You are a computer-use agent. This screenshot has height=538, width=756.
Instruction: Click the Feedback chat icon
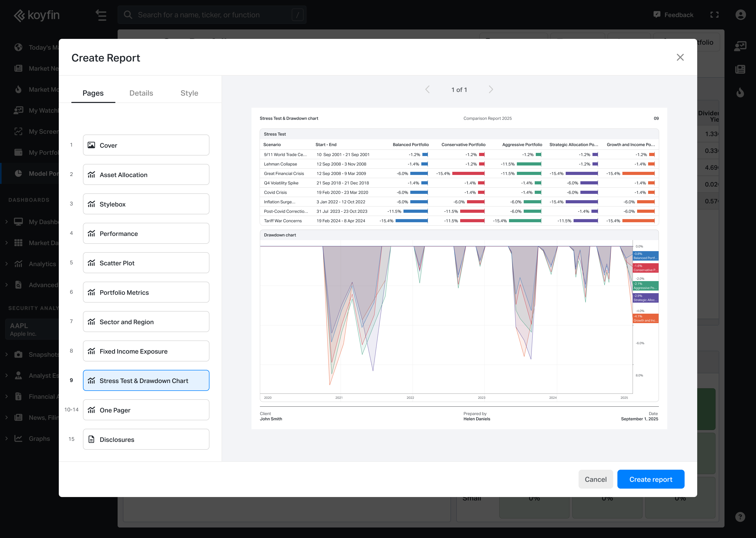(657, 14)
